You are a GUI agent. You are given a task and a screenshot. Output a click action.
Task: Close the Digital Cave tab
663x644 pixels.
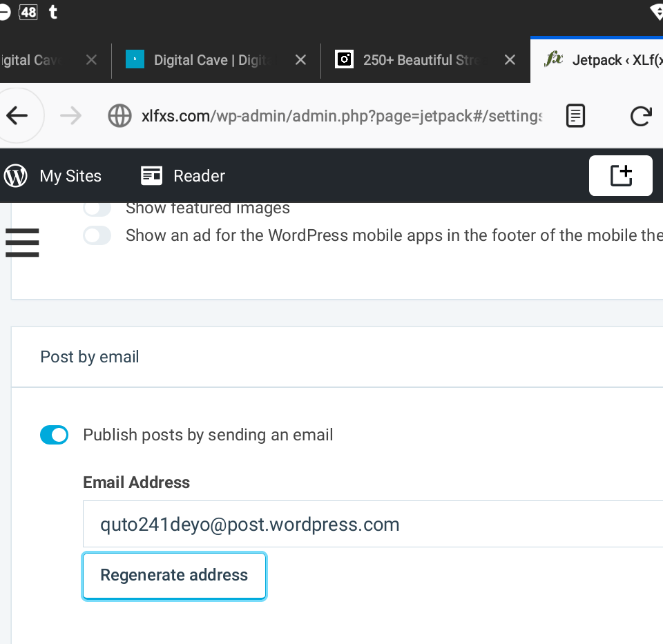[300, 60]
